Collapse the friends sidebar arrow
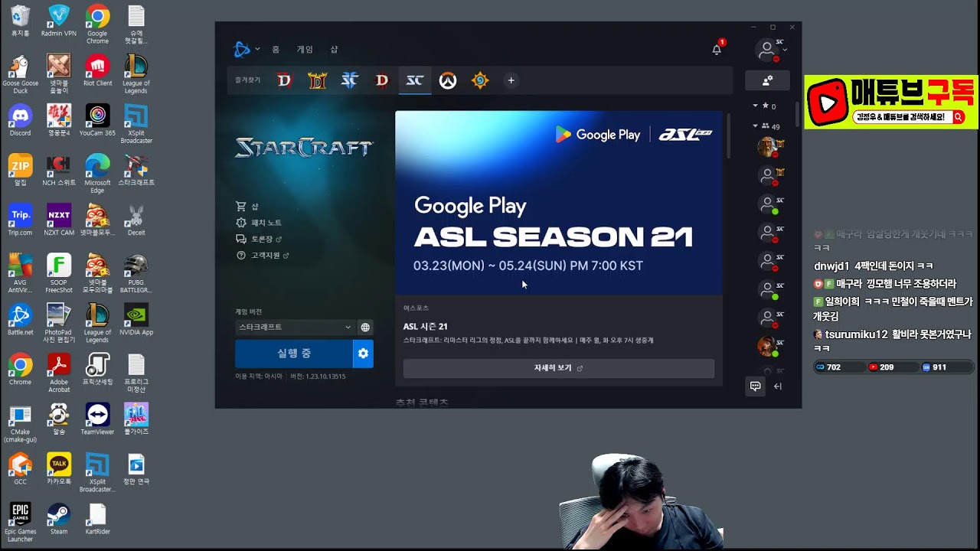 click(778, 386)
